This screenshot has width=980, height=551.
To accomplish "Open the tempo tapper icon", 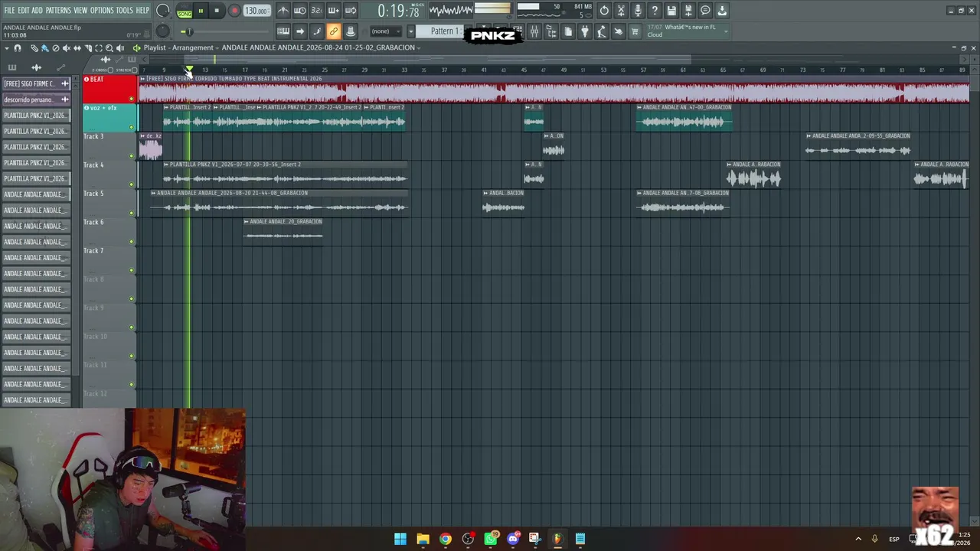I will 602,31.
